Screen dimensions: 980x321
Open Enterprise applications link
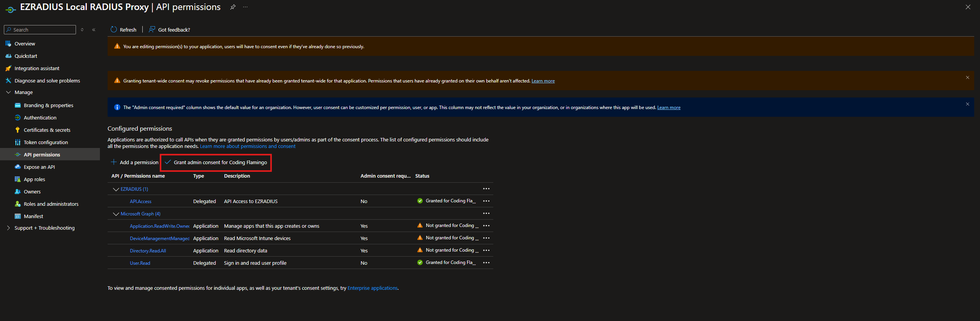coord(373,288)
